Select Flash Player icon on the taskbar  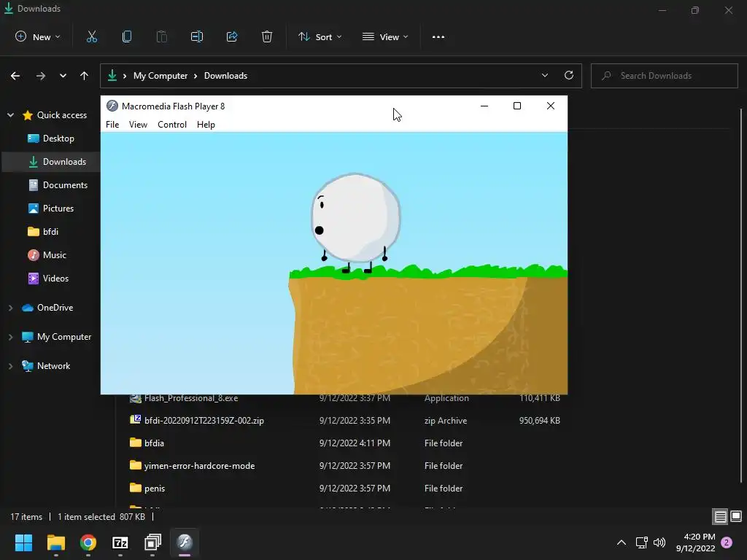pyautogui.click(x=185, y=542)
